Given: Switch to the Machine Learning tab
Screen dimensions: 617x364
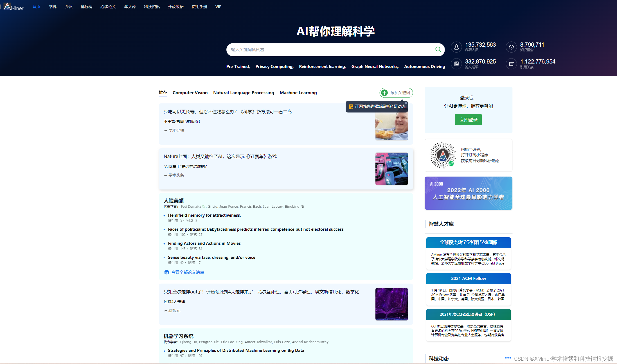Looking at the screenshot, I should 298,92.
